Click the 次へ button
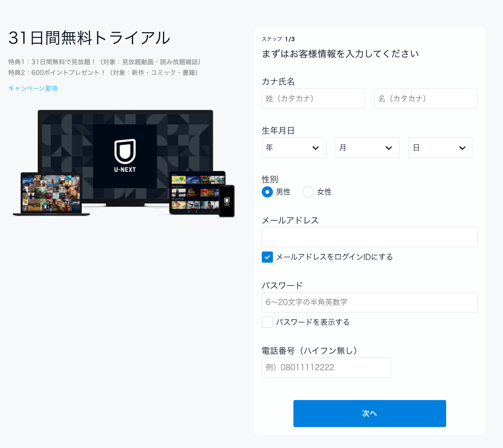The image size is (503, 448). [369, 414]
